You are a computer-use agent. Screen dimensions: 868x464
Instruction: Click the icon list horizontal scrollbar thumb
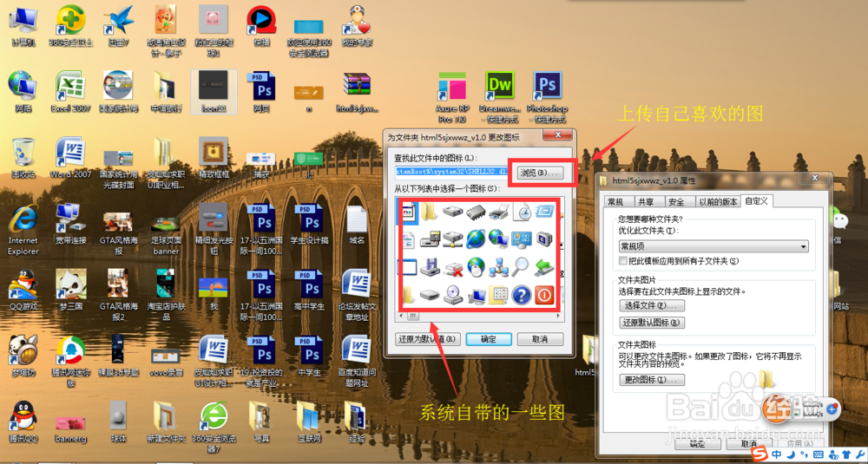point(413,316)
